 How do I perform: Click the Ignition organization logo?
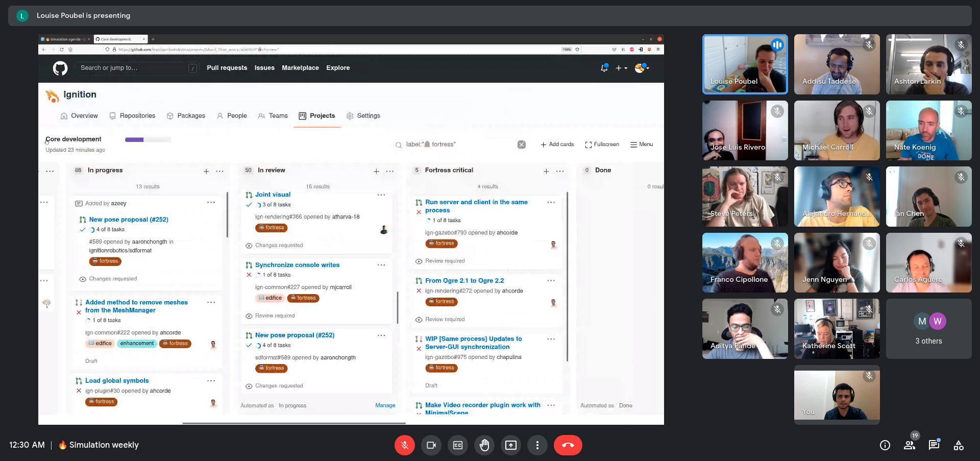52,95
